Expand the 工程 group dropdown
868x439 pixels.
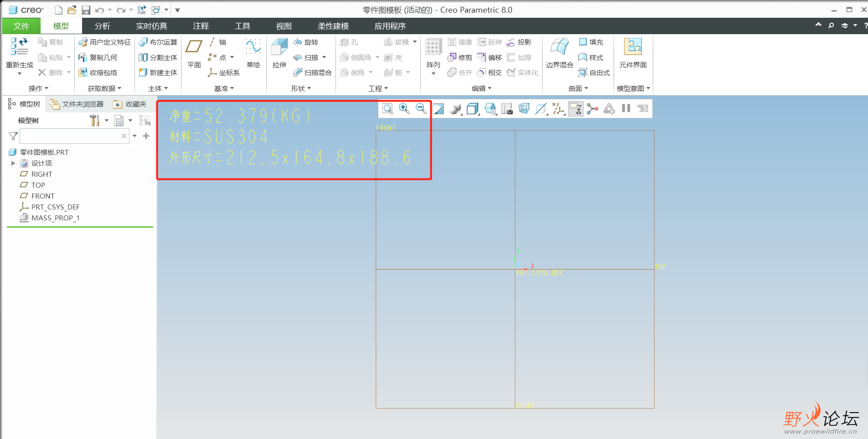(378, 88)
